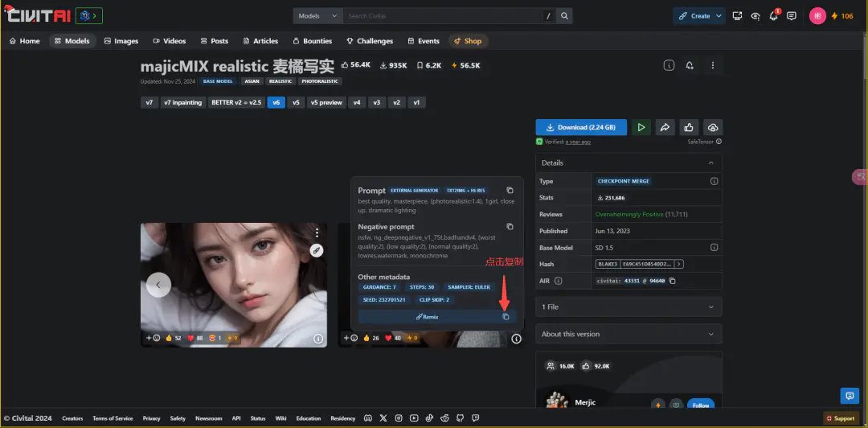Image resolution: width=868 pixels, height=428 pixels.
Task: Copy the Prompt text using its copy icon
Action: point(510,190)
